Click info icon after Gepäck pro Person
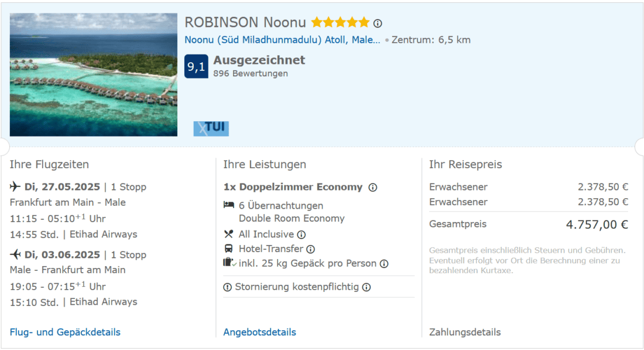The image size is (644, 350). tap(384, 264)
